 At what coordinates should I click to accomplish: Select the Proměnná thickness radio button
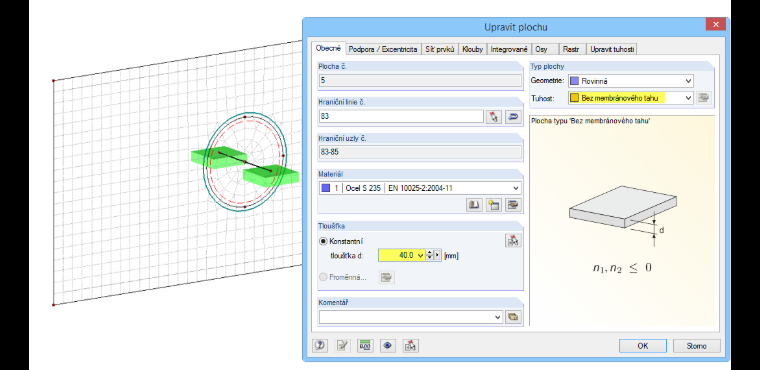(324, 277)
